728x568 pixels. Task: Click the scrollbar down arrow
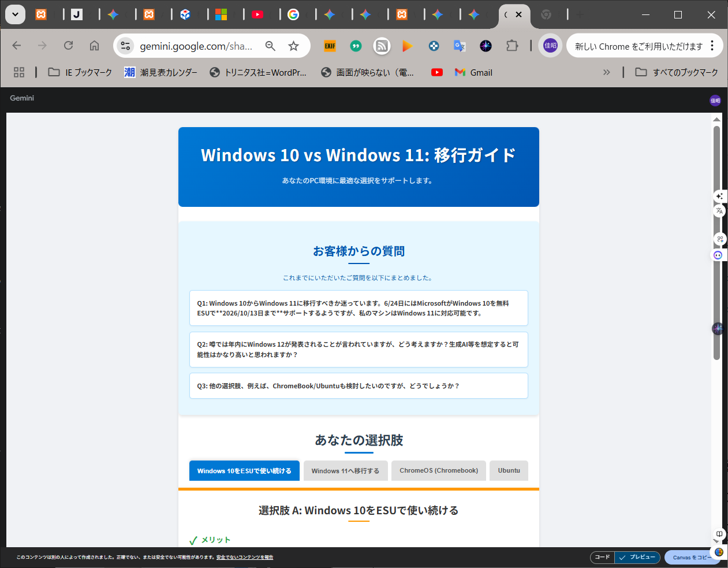716,541
